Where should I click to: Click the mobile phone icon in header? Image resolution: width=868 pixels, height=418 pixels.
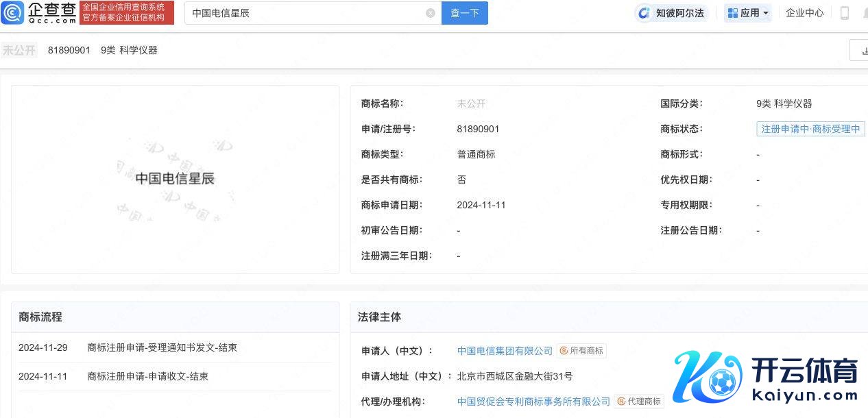pos(845,13)
